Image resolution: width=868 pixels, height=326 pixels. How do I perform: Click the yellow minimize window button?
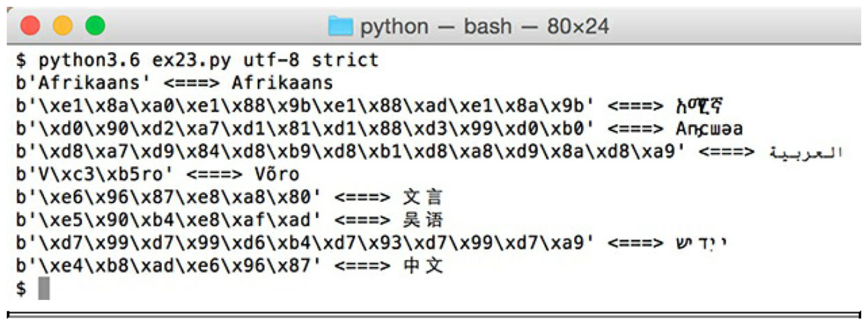point(63,27)
